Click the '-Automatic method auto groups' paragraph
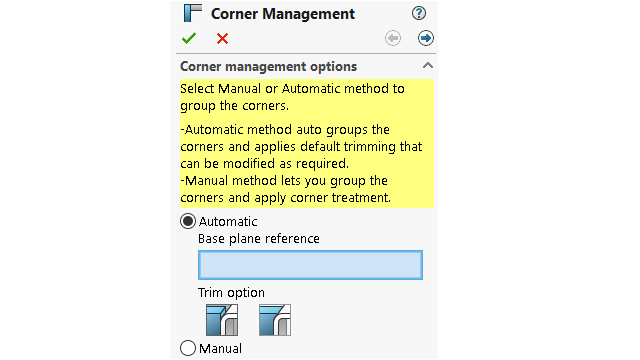The image size is (640, 360). 301,147
